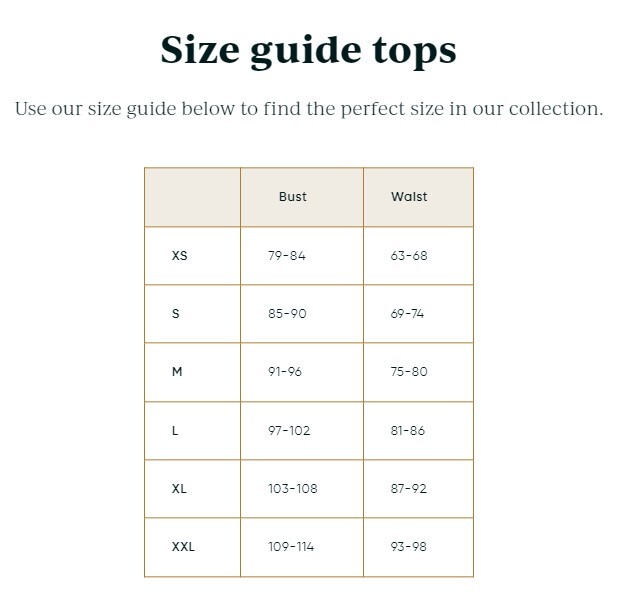Select the L size row label

[175, 431]
